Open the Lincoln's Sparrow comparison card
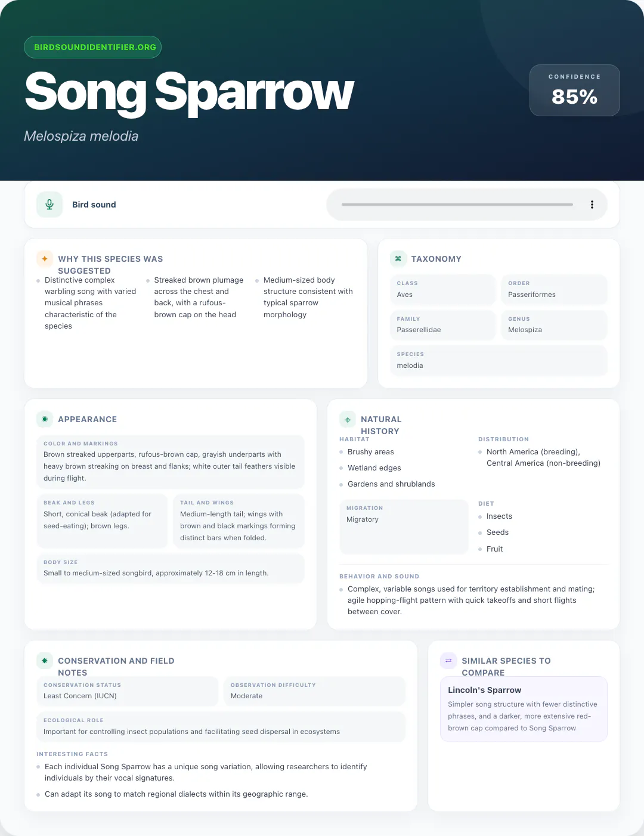Image resolution: width=644 pixels, height=836 pixels. [524, 709]
